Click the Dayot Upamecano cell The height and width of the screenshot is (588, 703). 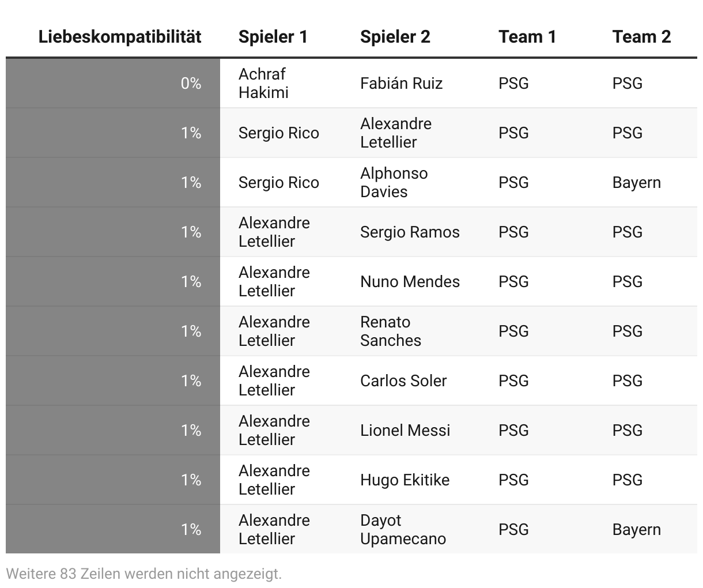403,530
